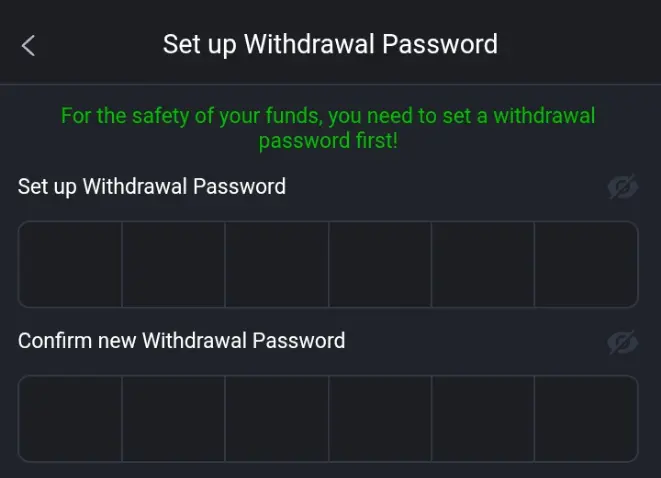Click third digit box of Confirm password
The image size is (661, 478).
[277, 419]
